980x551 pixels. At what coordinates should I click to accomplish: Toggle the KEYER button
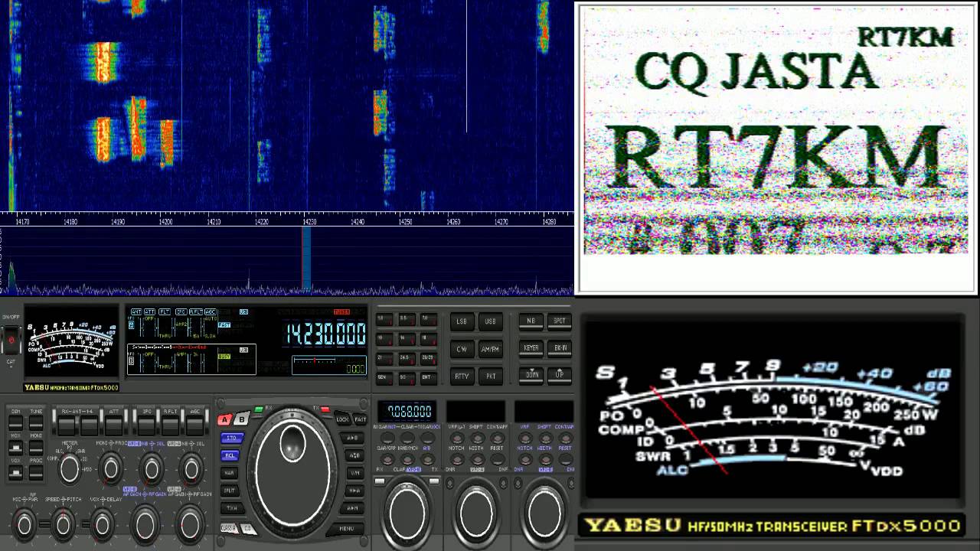531,347
